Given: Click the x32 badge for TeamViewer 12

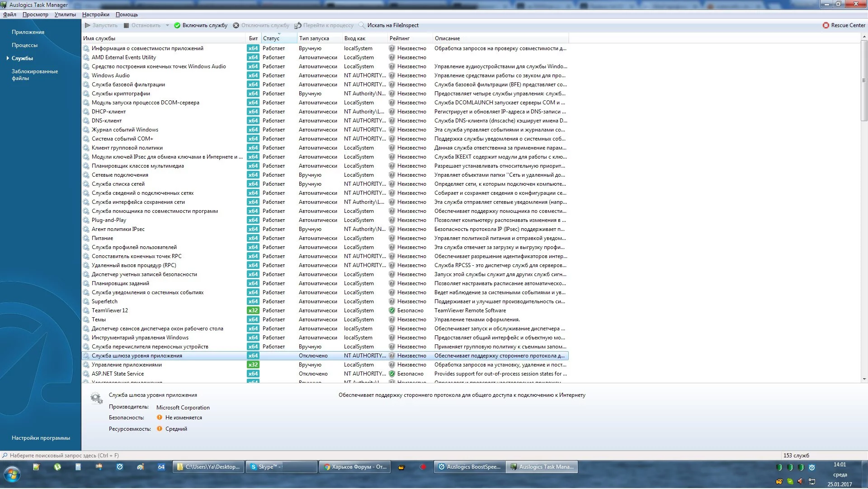Looking at the screenshot, I should click(253, 311).
